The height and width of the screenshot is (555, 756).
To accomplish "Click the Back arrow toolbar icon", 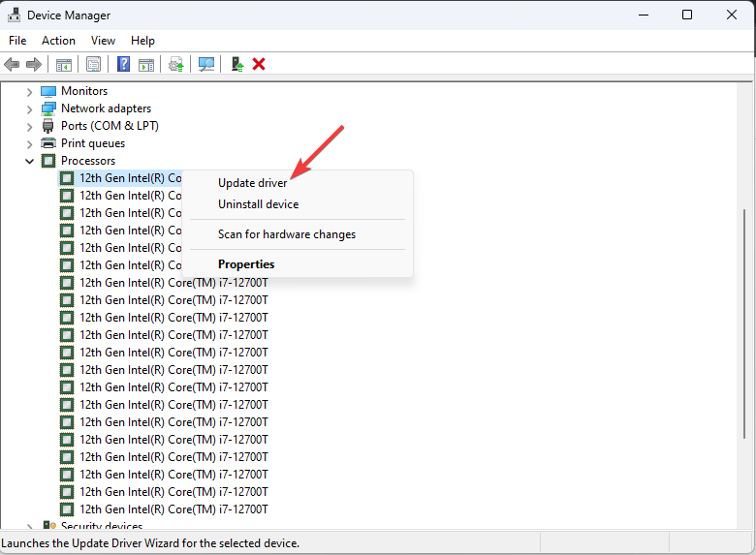I will pos(12,64).
